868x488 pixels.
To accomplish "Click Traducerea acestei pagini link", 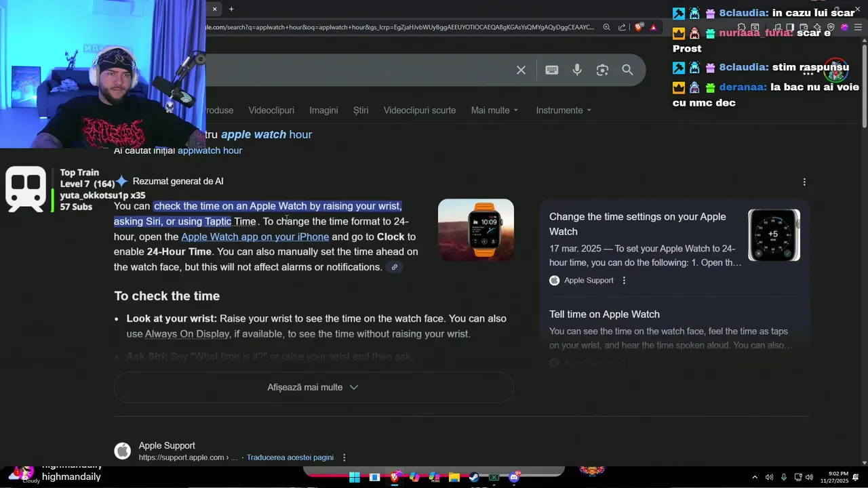I will tap(290, 457).
